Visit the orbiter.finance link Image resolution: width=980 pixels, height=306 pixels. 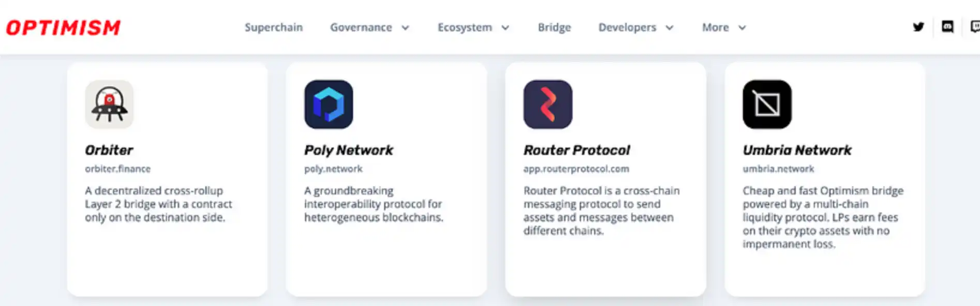(x=118, y=169)
